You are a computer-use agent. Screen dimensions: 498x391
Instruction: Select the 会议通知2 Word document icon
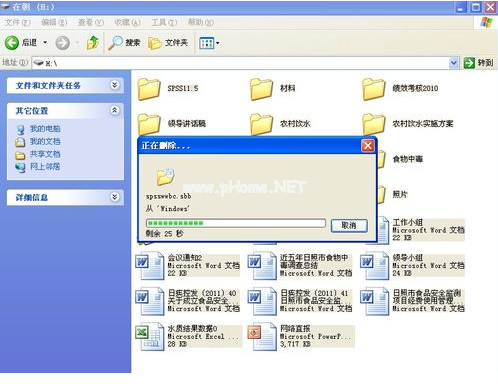tap(150, 266)
